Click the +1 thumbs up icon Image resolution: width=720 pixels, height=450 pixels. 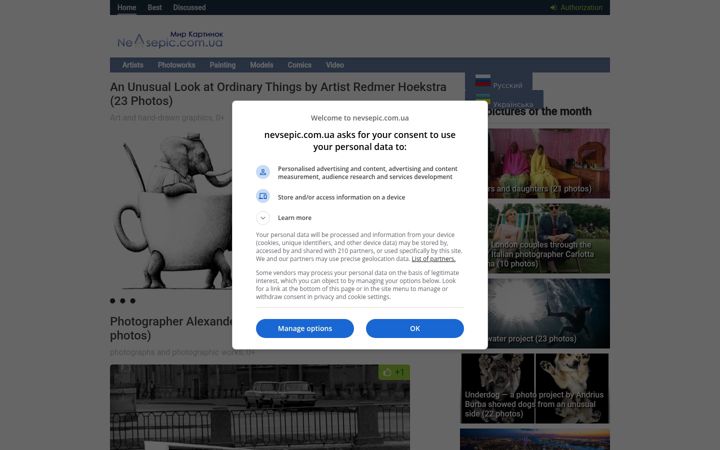(387, 372)
